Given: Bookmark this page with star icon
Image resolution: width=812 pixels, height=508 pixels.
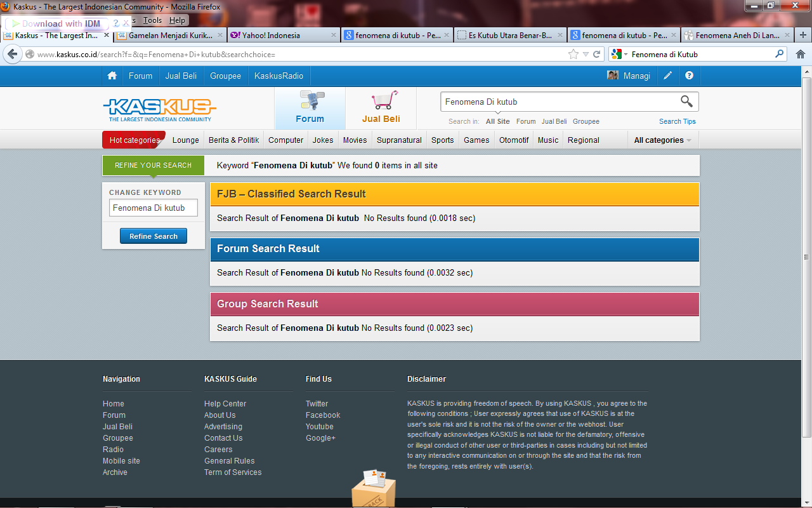Looking at the screenshot, I should click(573, 55).
